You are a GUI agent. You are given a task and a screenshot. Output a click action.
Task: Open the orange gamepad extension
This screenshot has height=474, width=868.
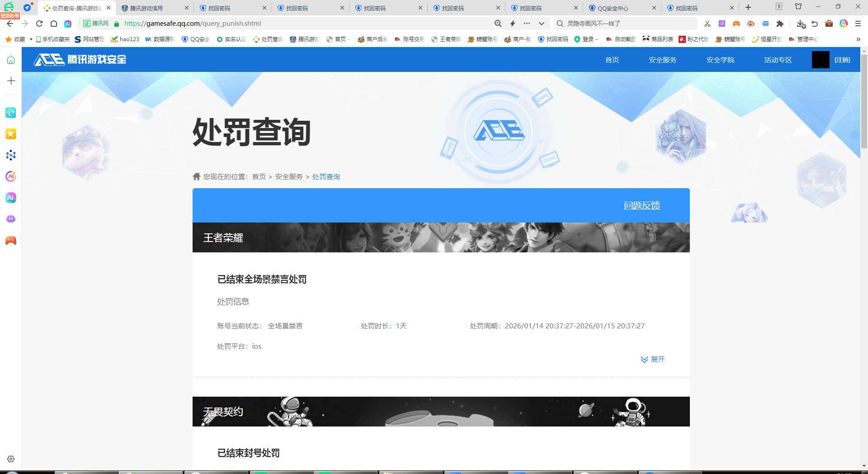736,24
